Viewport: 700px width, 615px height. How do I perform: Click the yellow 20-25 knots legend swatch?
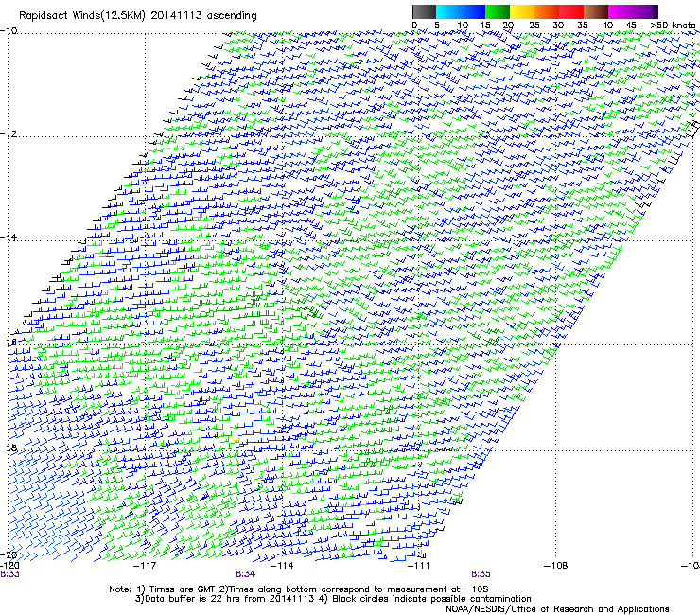[522, 11]
